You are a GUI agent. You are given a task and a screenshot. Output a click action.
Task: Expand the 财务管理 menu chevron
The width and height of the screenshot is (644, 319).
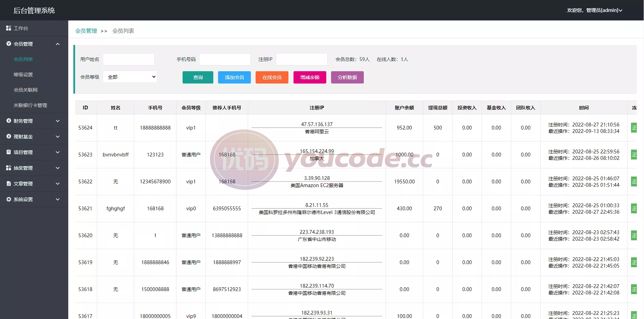click(58, 121)
